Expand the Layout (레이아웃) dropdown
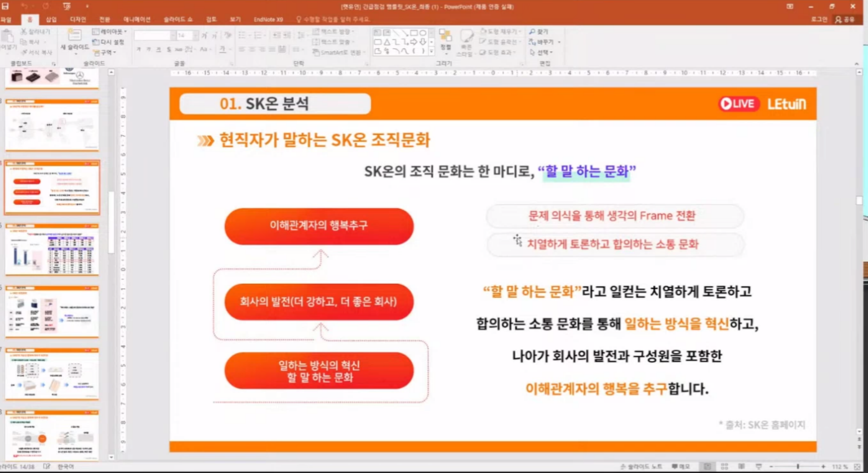Screen dimensions: 868x473 point(110,31)
